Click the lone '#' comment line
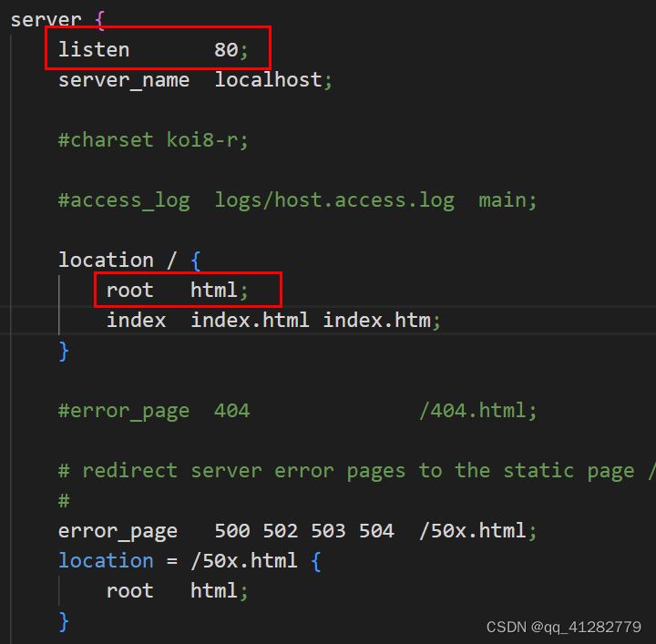The width and height of the screenshot is (656, 644). tap(64, 500)
